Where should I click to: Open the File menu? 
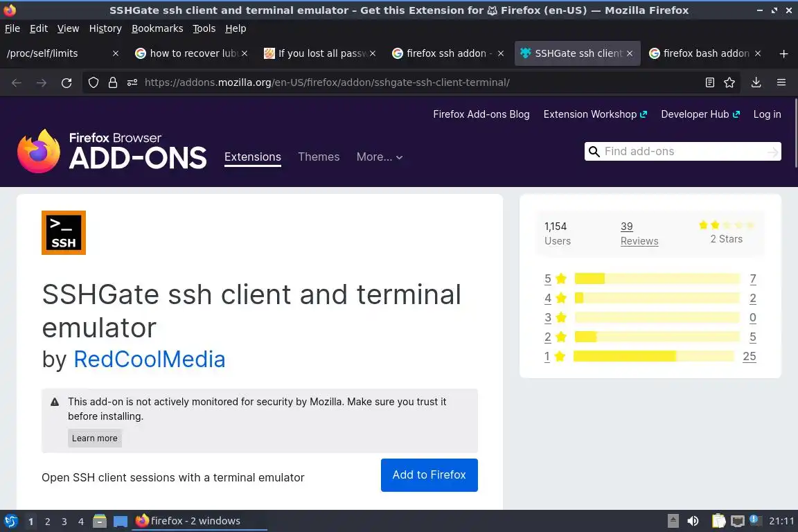tap(12, 28)
